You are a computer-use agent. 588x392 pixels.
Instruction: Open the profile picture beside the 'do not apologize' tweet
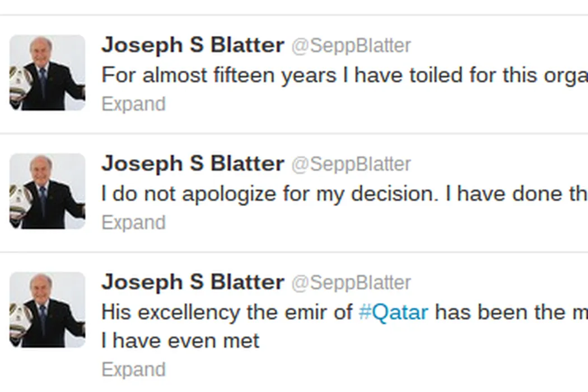[x=48, y=192]
